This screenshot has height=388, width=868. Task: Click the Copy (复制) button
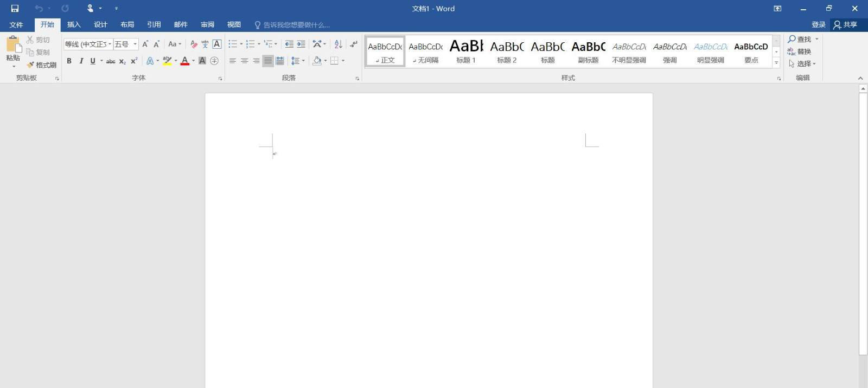coord(38,52)
